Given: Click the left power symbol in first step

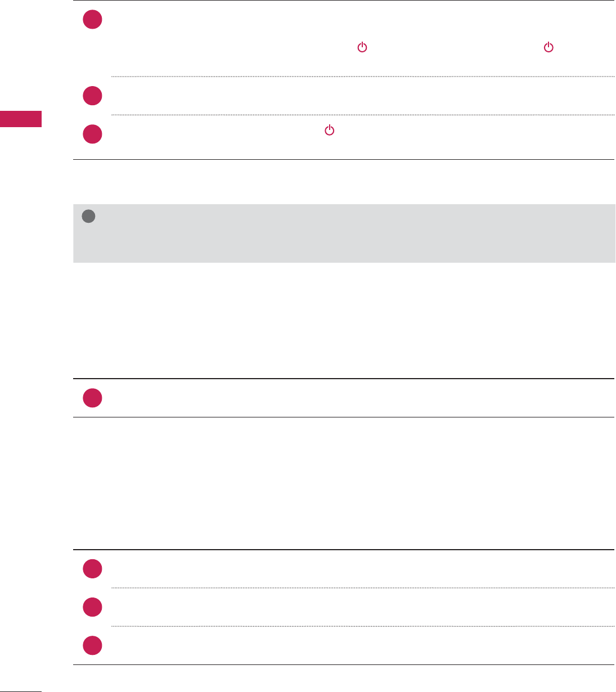Looking at the screenshot, I should (x=362, y=48).
